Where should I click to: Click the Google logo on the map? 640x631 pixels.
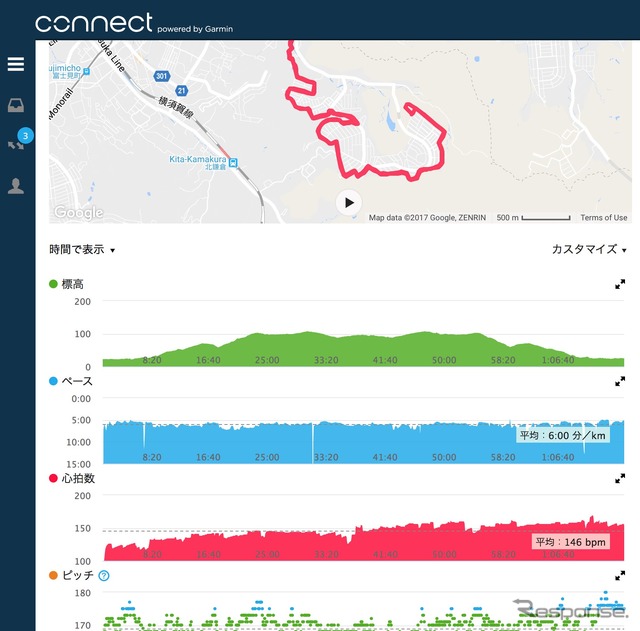[78, 212]
